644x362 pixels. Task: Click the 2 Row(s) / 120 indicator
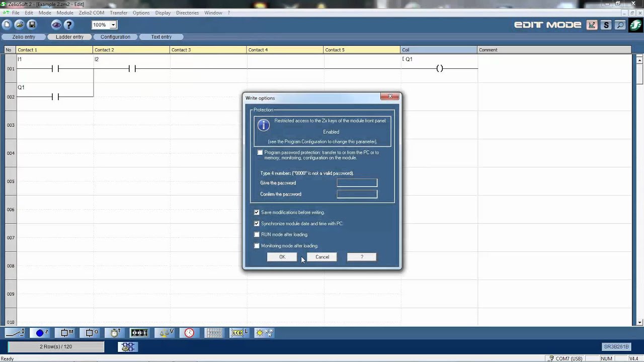(56, 347)
